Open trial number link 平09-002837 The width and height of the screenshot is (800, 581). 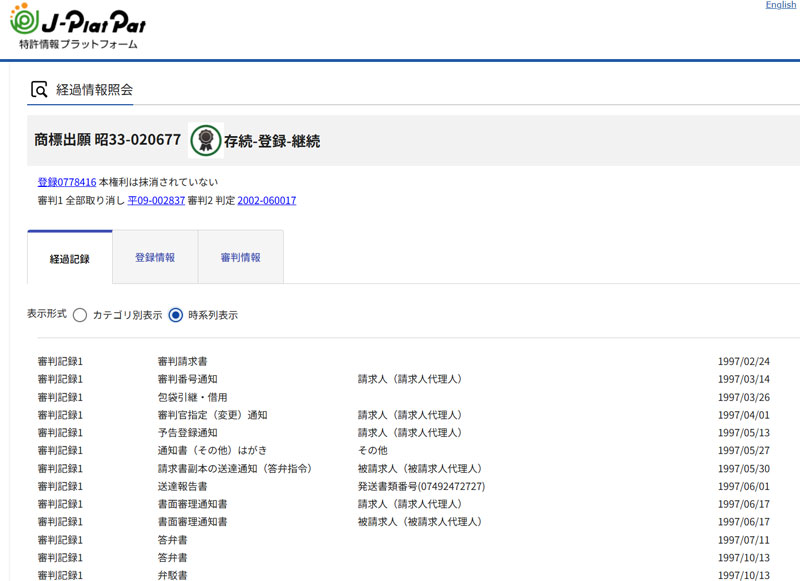(x=156, y=200)
